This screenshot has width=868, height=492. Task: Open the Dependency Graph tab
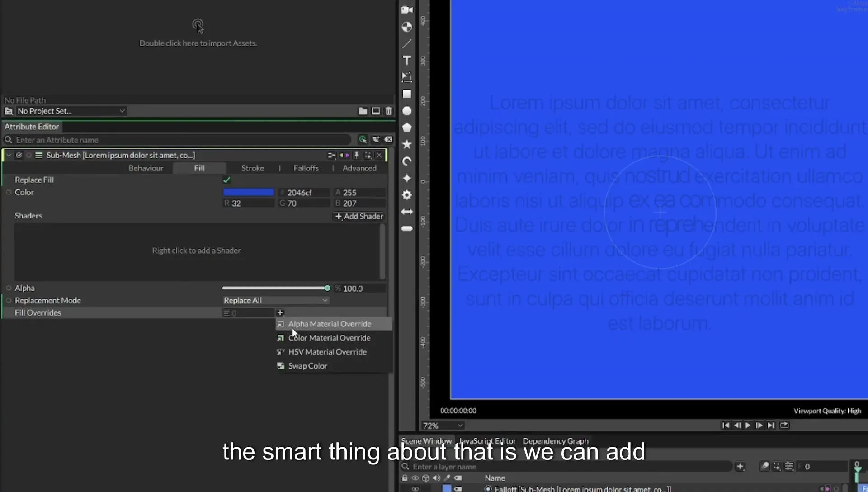coord(556,441)
